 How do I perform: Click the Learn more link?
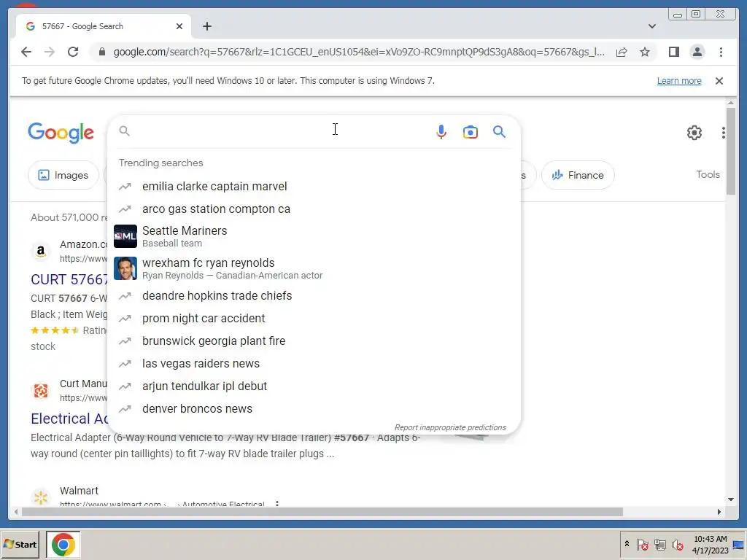(x=679, y=81)
